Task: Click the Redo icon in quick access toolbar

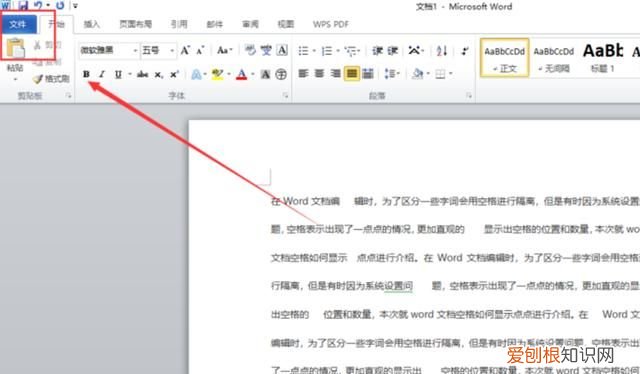Action: point(60,5)
